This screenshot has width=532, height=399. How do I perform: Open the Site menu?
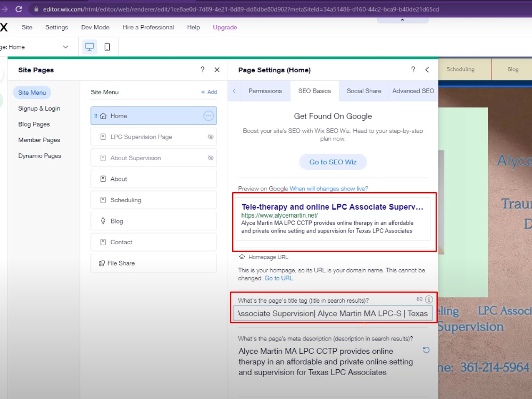tap(27, 27)
